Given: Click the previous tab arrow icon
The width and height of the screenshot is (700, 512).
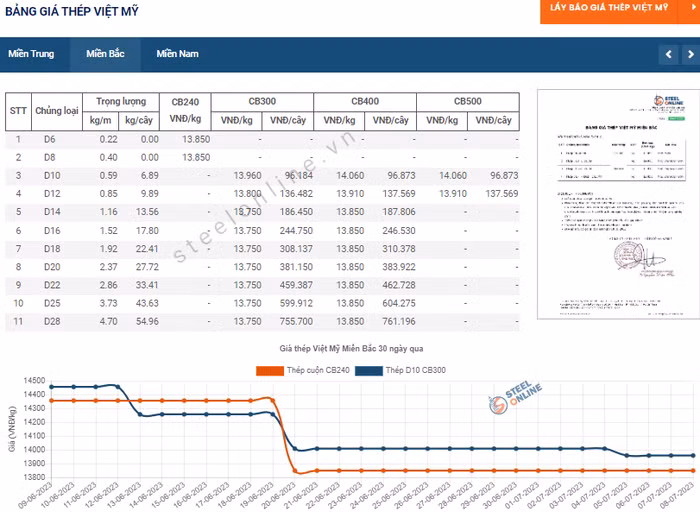Looking at the screenshot, I should point(667,54).
